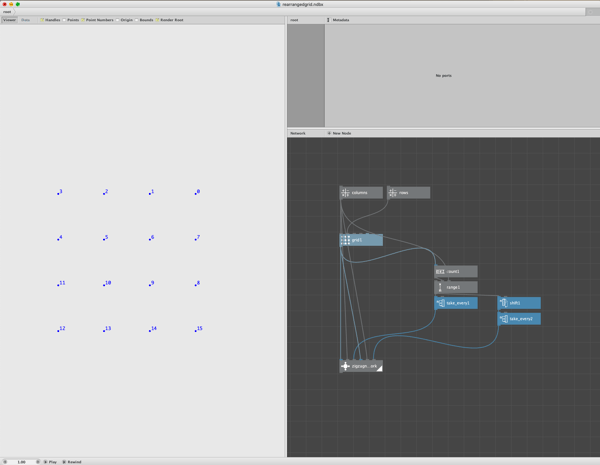
Task: Switch to the Viewer tab
Action: point(9,20)
